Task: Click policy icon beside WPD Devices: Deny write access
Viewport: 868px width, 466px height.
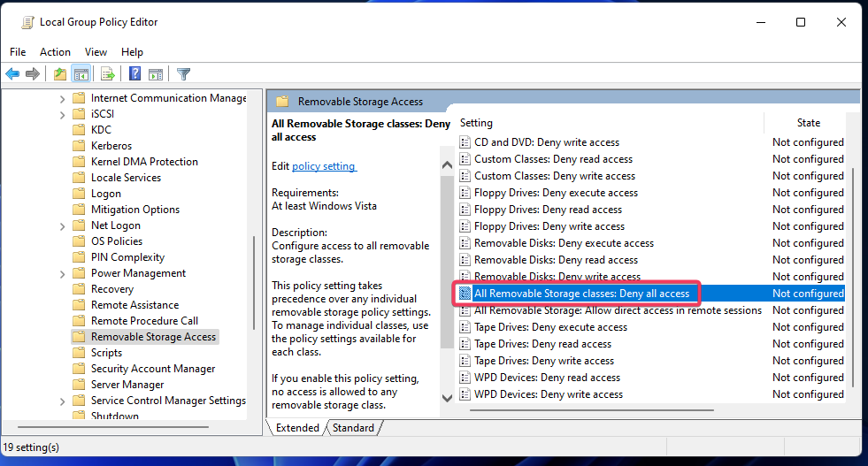Action: (465, 394)
